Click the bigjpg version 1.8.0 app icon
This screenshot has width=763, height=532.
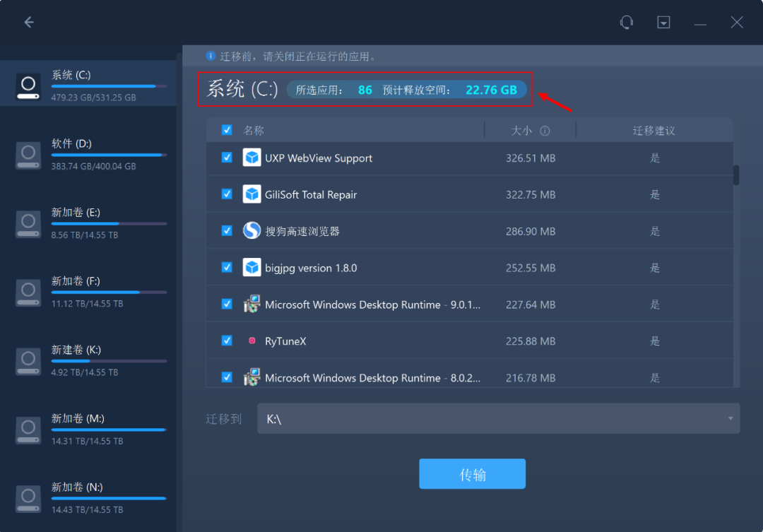(x=252, y=268)
